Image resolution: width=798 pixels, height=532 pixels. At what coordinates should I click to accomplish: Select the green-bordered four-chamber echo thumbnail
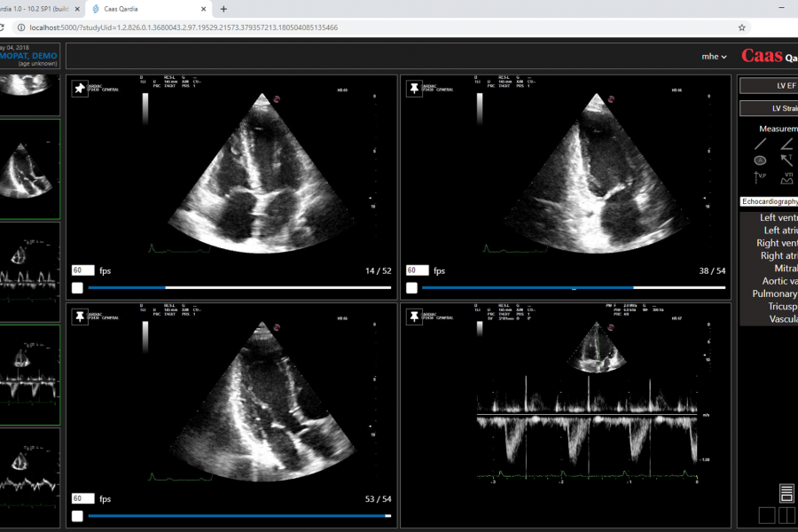(x=29, y=169)
